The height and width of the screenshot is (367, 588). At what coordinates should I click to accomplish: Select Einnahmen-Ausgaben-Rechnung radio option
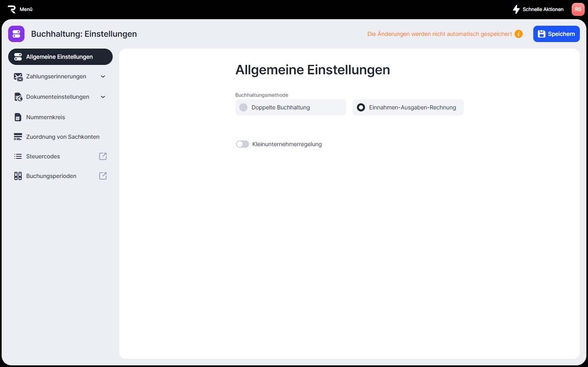[x=361, y=107]
